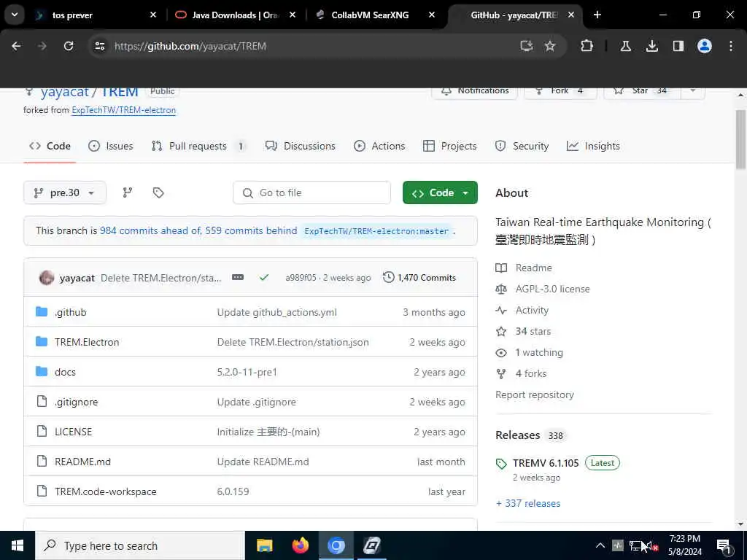The height and width of the screenshot is (560, 747).
Task: Open site information icon in address bar
Action: tap(99, 46)
